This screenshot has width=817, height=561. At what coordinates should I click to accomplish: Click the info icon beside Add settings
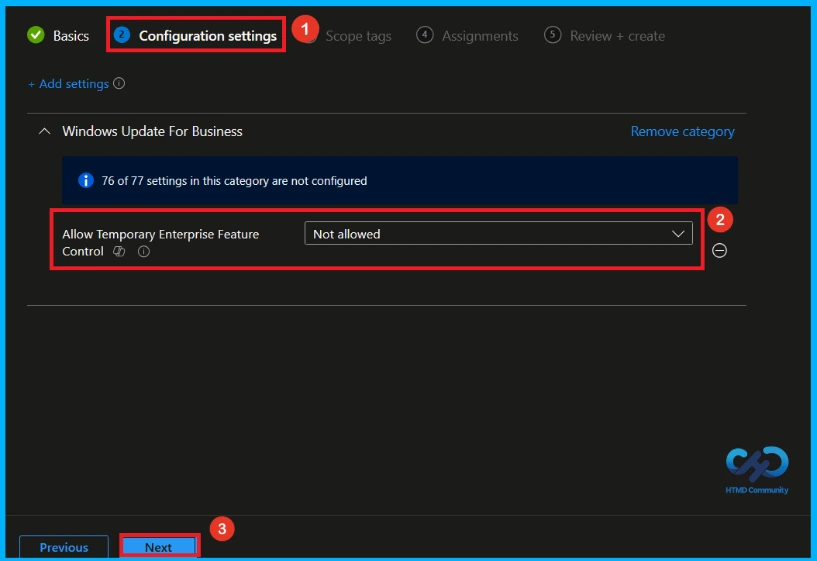119,83
